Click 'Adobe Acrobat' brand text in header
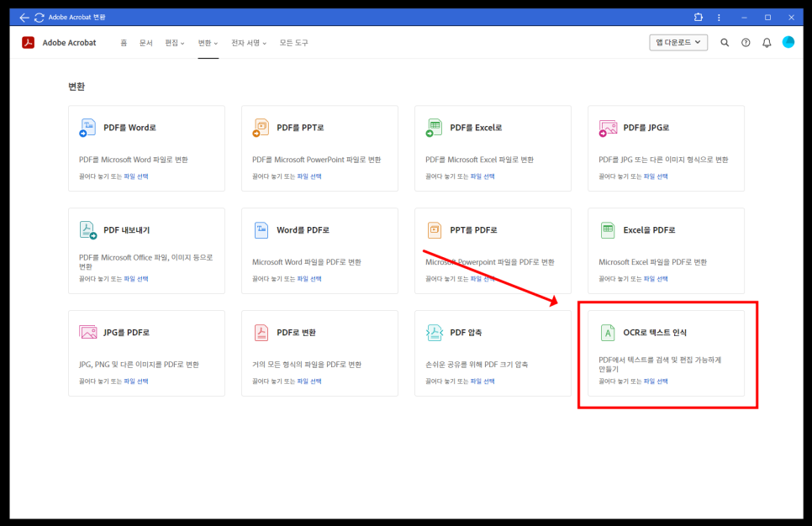The height and width of the screenshot is (526, 812). coord(70,43)
